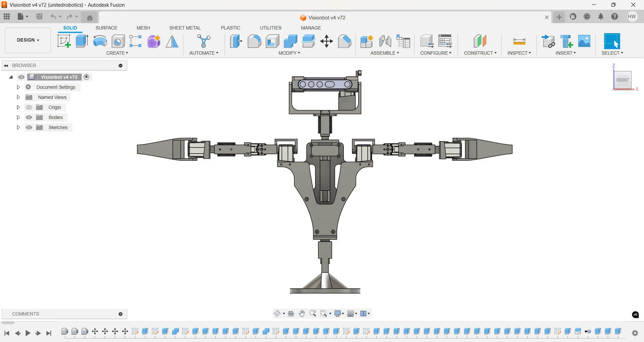644x342 pixels.
Task: Open the SHEET METAL tab
Action: click(x=185, y=28)
